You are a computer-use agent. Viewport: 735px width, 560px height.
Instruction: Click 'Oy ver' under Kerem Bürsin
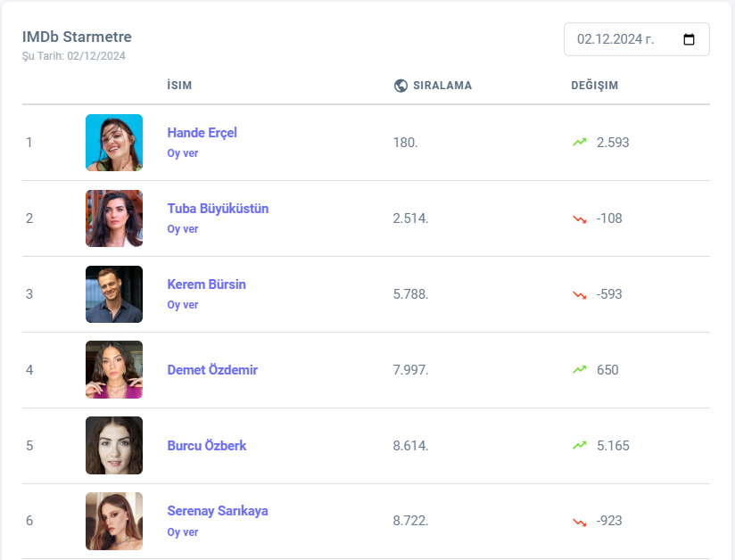point(183,305)
